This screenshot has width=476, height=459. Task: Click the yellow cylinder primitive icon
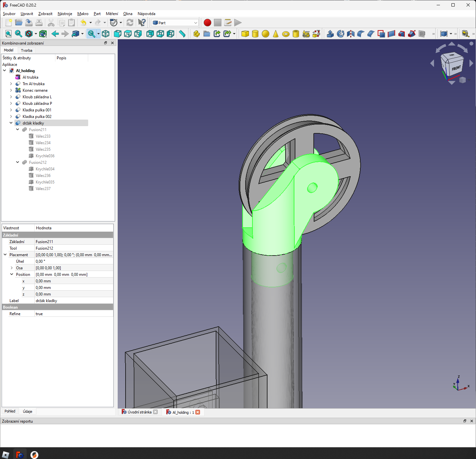pyautogui.click(x=255, y=34)
